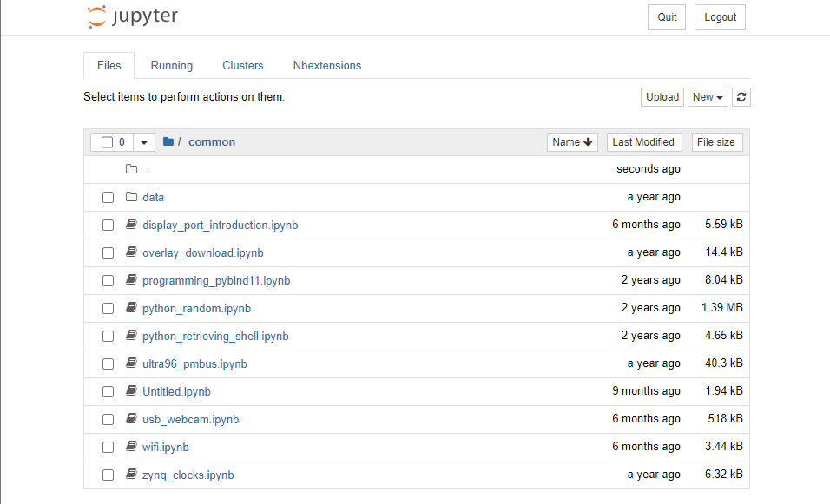Image resolution: width=830 pixels, height=504 pixels.
Task: Click the 40.3 kB file size value
Action: (723, 363)
